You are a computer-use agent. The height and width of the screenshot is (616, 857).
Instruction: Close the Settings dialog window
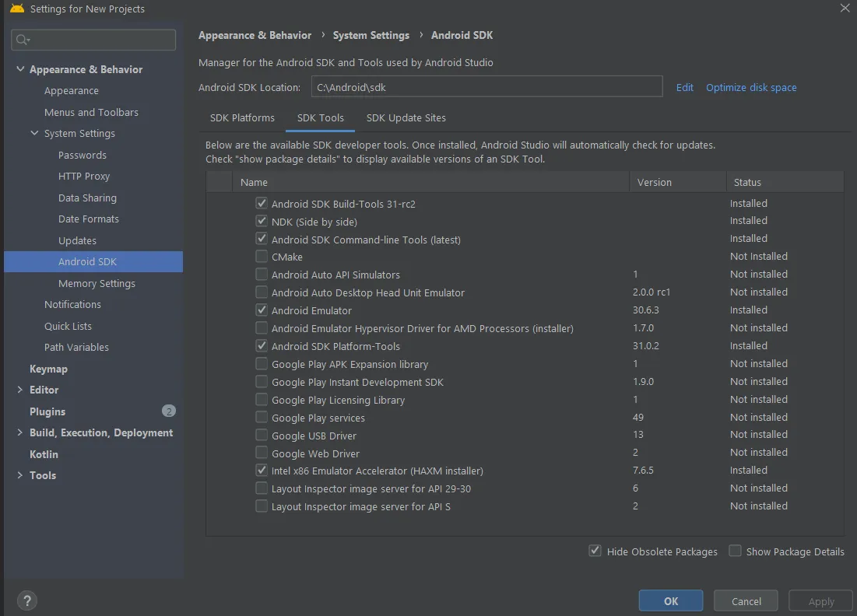pyautogui.click(x=845, y=9)
